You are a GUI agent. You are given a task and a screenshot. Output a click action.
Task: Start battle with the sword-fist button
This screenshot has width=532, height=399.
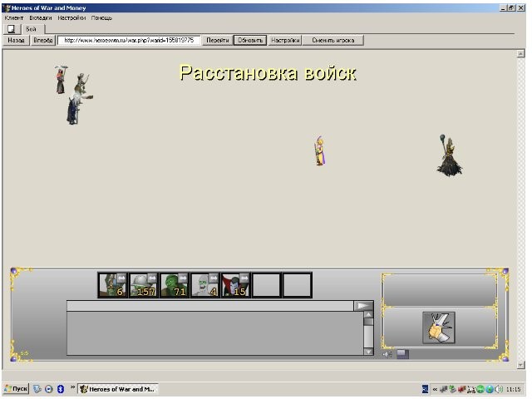click(x=439, y=328)
